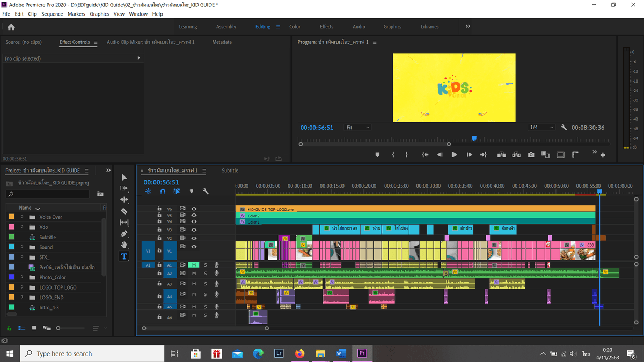Switch to the Hand tool
Image resolution: width=644 pixels, height=362 pixels.
coord(124,245)
